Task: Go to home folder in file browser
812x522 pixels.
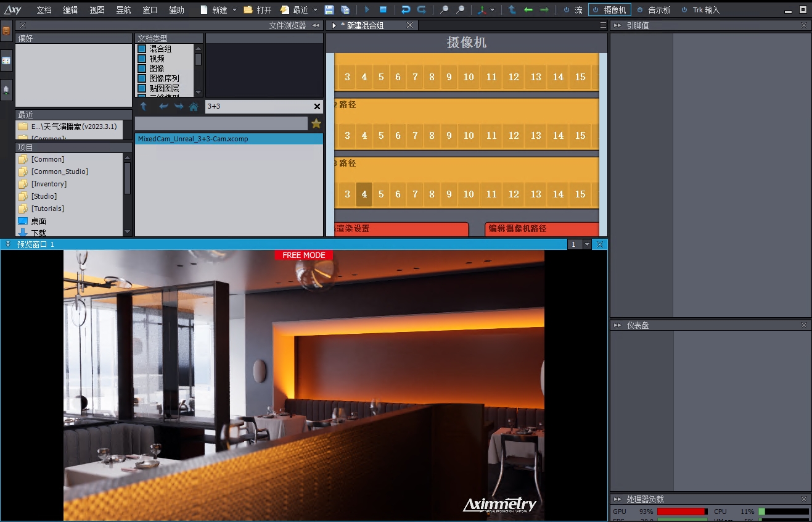Action: click(194, 107)
